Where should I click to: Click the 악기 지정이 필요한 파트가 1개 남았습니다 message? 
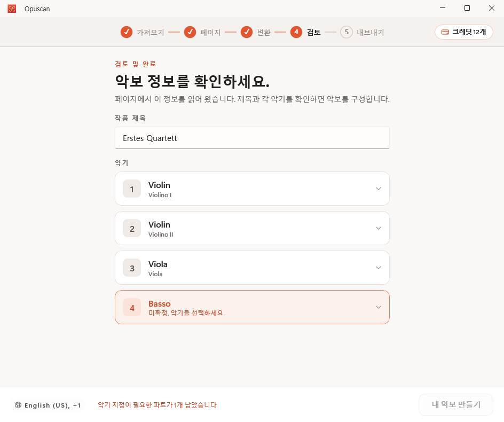point(157,405)
